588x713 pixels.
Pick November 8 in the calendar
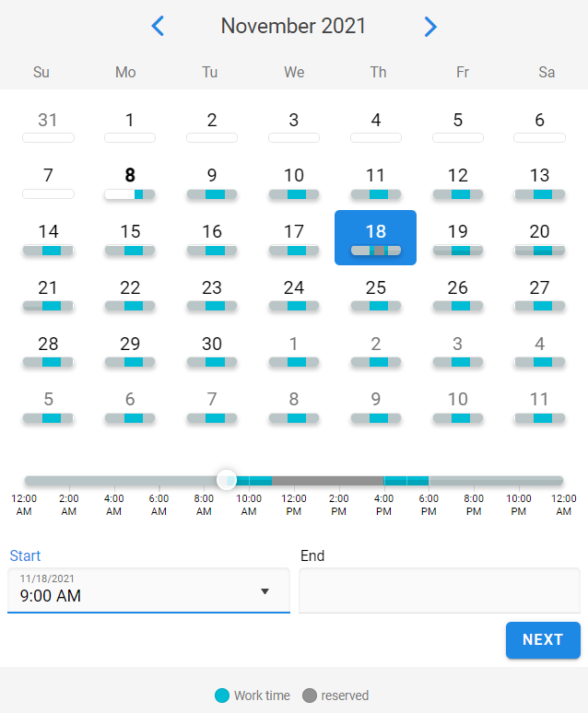(130, 181)
